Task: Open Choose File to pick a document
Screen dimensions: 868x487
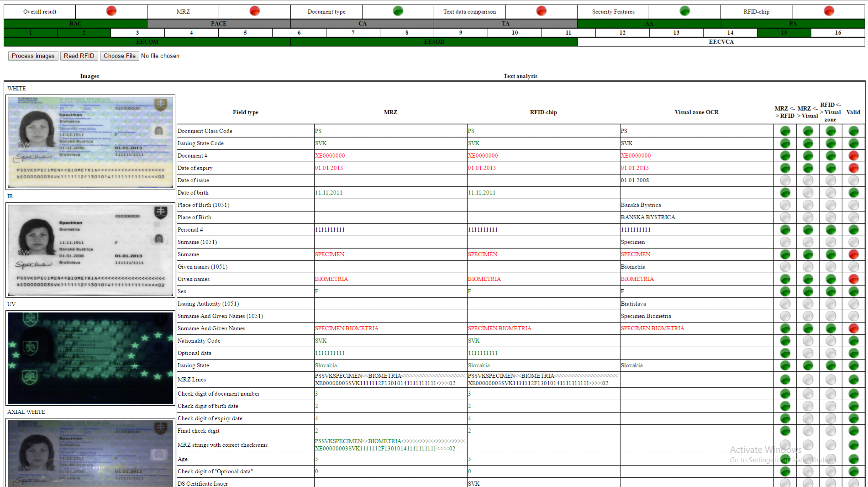Action: 119,56
